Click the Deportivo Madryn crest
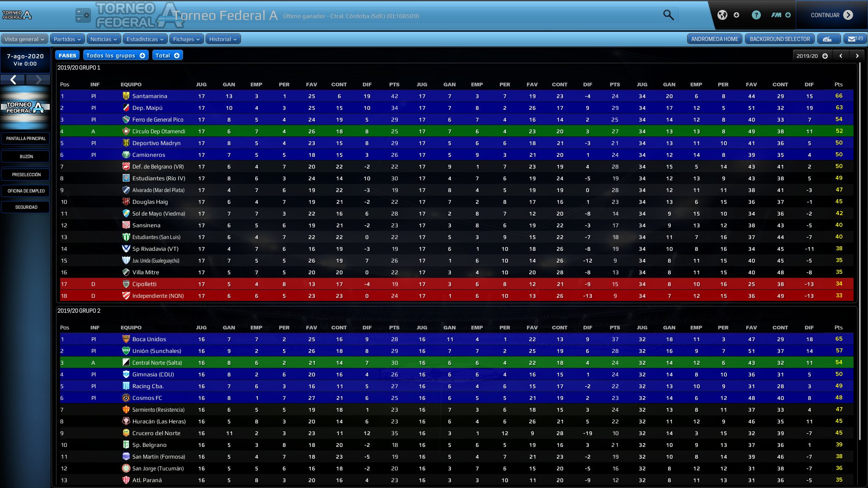Image resolution: width=868 pixels, height=488 pixels. click(126, 143)
